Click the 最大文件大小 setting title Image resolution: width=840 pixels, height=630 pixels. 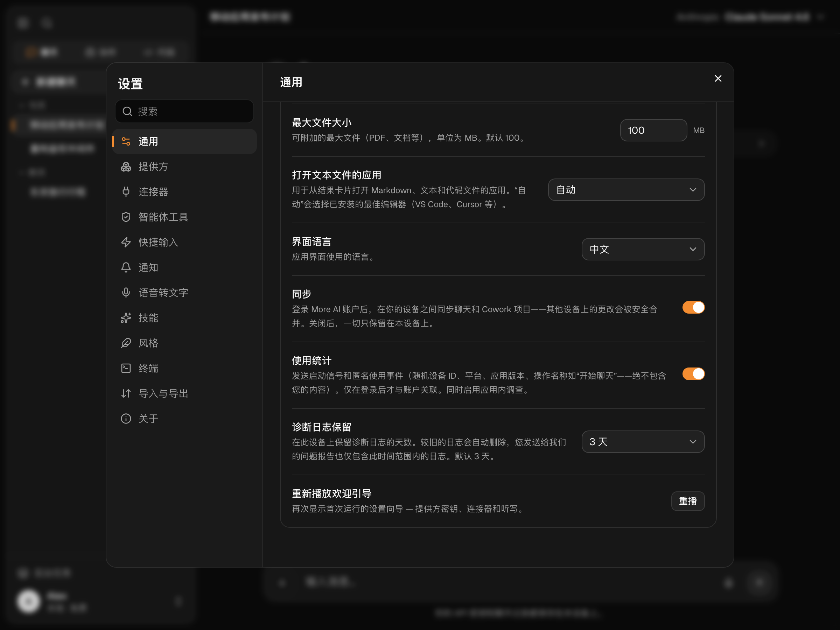pos(322,122)
